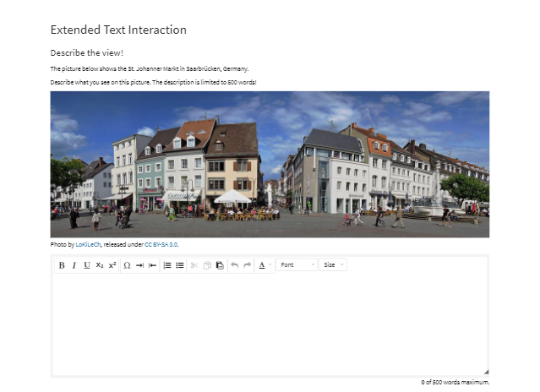Screen dimensions: 540x392
Task: Insert special character with omega icon
Action: coord(127,265)
